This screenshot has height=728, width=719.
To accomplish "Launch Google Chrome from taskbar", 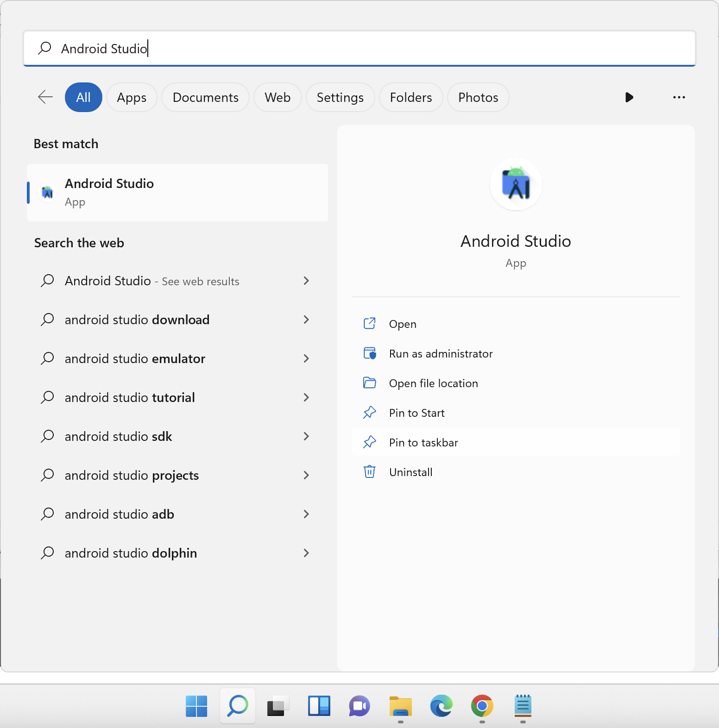I will tap(482, 706).
